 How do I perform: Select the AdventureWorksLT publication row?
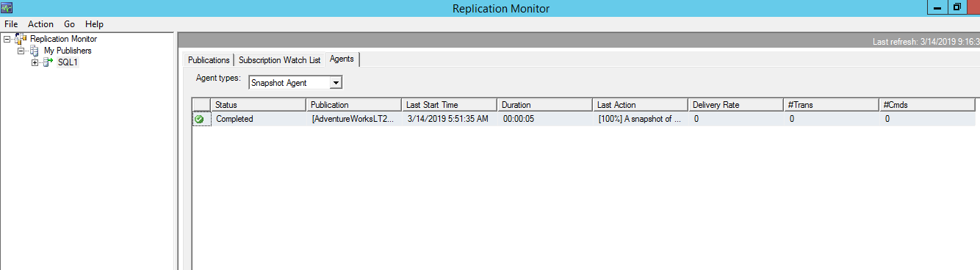pos(584,119)
